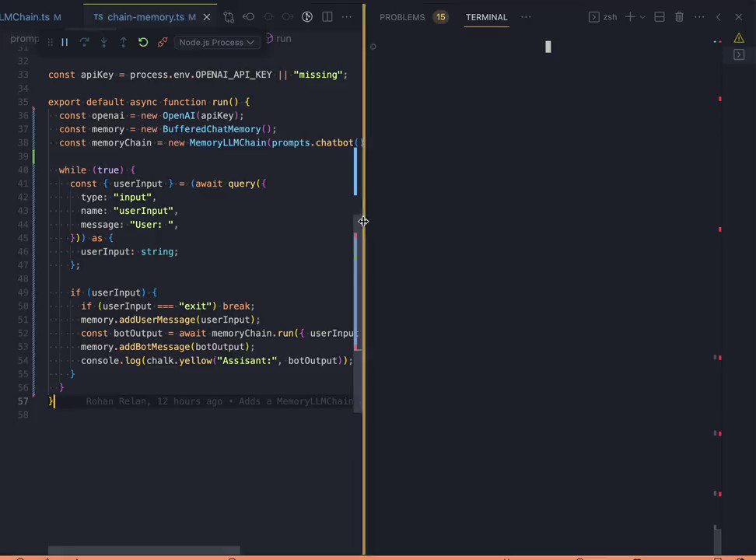Image resolution: width=756 pixels, height=560 pixels.
Task: Click the warning triangle on the zsh terminal
Action: pos(739,37)
